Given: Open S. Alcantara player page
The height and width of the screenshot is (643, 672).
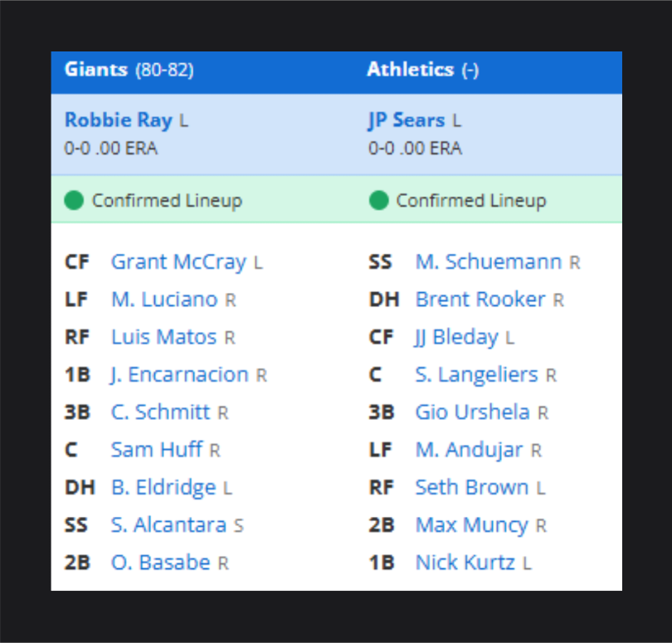Looking at the screenshot, I should pyautogui.click(x=168, y=525).
